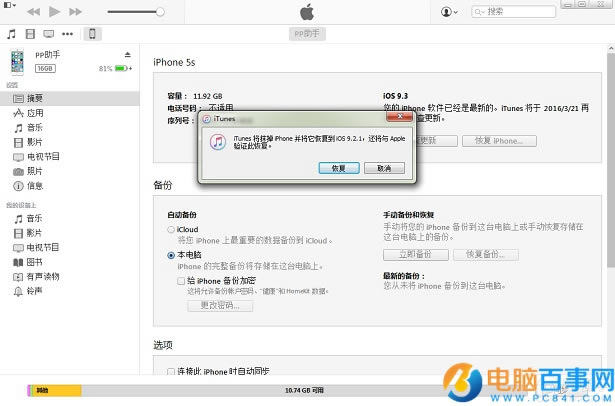Select the 本电脑 backup radio button

click(x=171, y=255)
